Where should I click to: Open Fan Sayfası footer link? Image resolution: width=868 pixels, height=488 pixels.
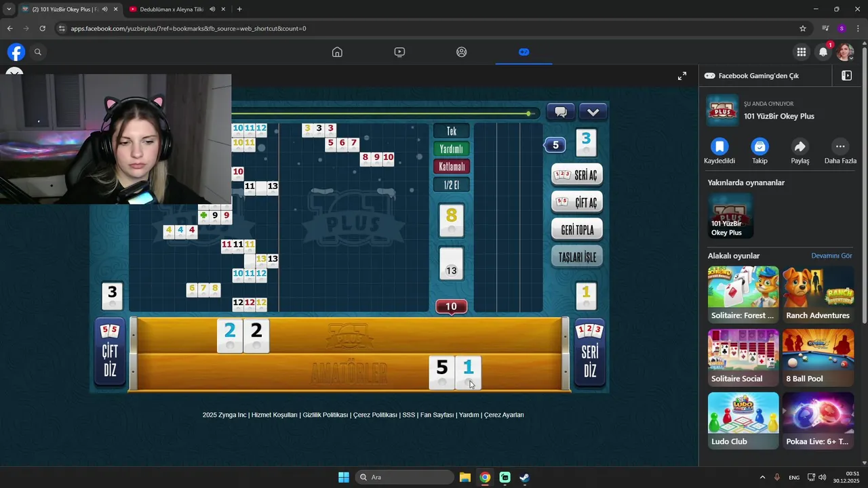[x=437, y=415]
